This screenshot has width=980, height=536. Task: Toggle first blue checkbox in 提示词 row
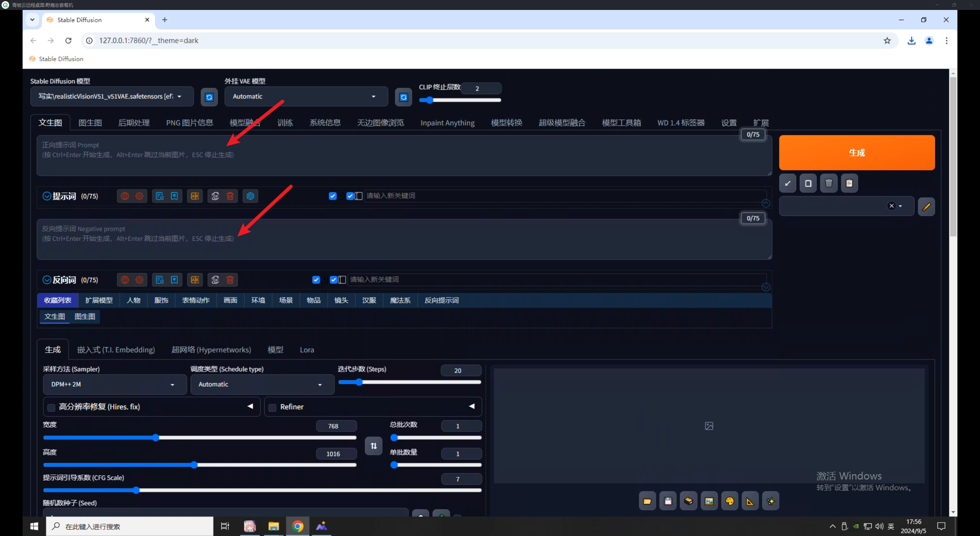pyautogui.click(x=333, y=196)
